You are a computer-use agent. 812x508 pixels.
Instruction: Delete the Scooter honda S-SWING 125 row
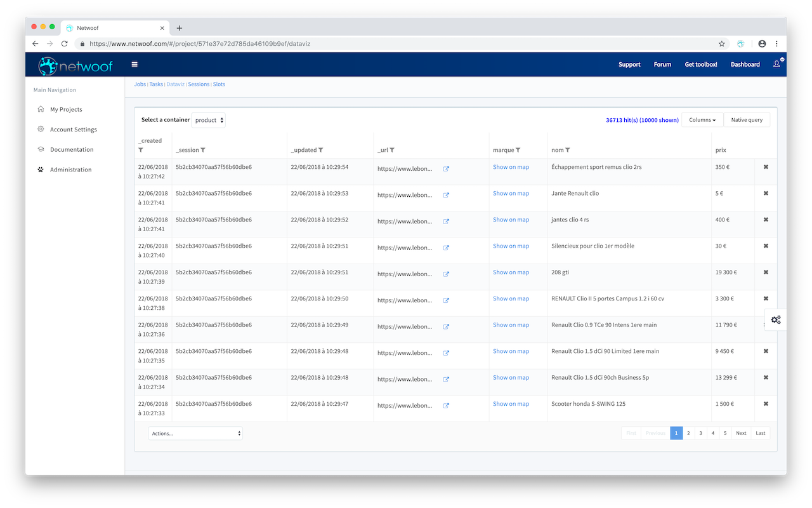point(766,404)
